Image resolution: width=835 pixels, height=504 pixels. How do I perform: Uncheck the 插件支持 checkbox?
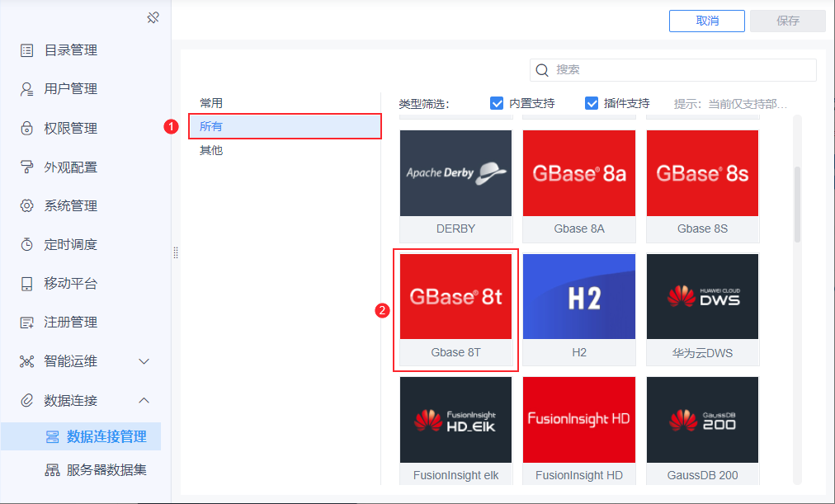591,103
